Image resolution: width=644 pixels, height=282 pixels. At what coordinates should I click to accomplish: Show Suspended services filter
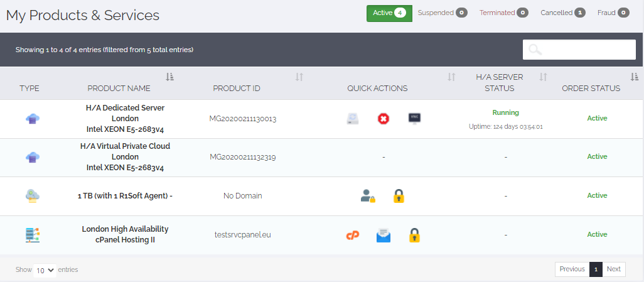click(443, 13)
